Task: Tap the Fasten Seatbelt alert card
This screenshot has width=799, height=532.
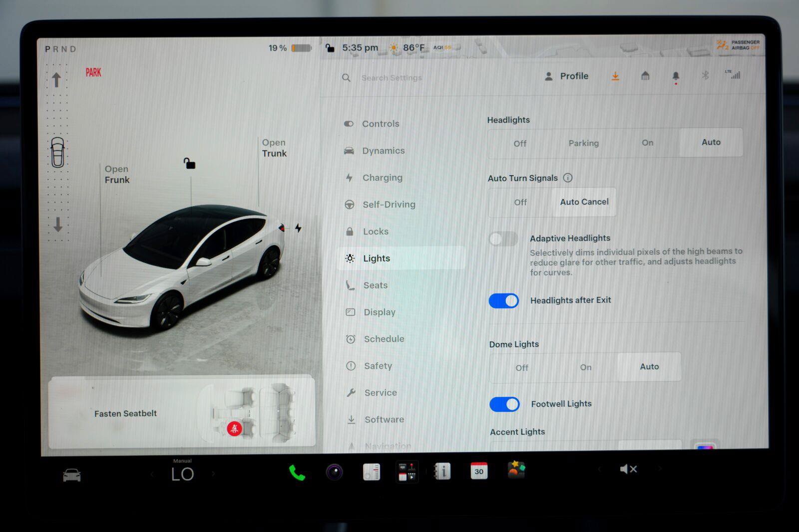Action: coord(182,412)
